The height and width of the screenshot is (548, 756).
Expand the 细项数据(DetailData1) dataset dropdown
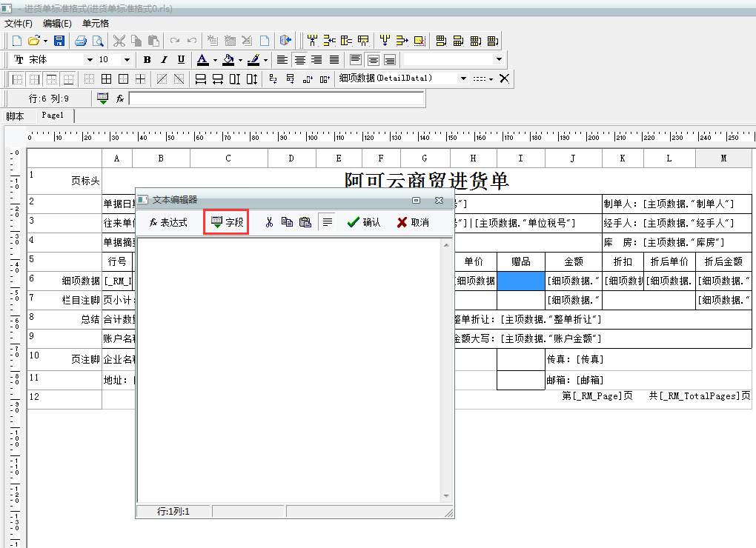click(x=463, y=78)
